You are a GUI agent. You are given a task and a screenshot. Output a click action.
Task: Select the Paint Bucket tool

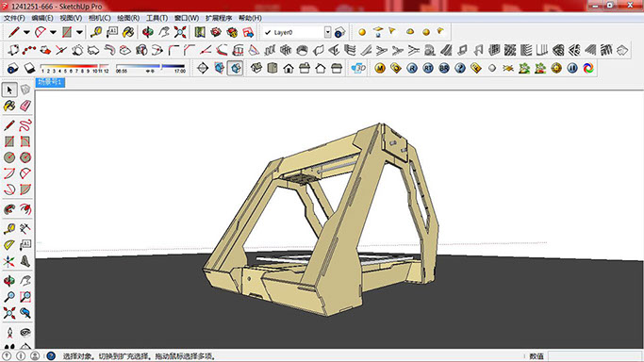point(9,106)
